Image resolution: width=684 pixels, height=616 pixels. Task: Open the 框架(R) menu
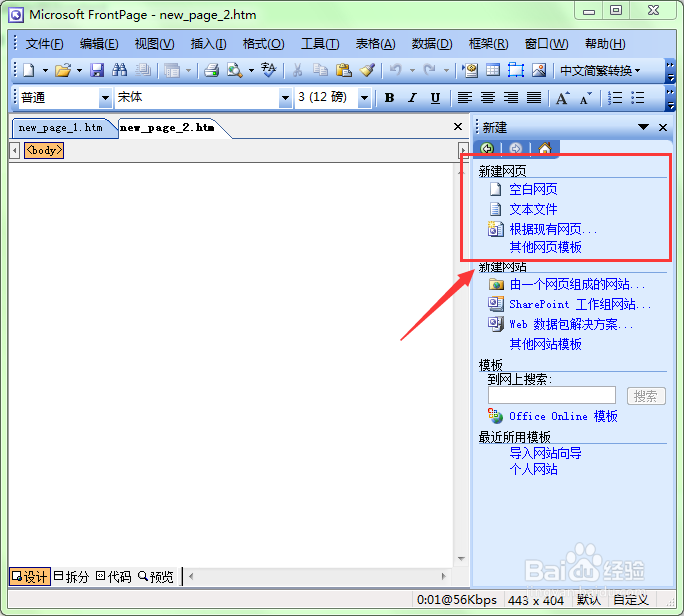click(x=489, y=44)
